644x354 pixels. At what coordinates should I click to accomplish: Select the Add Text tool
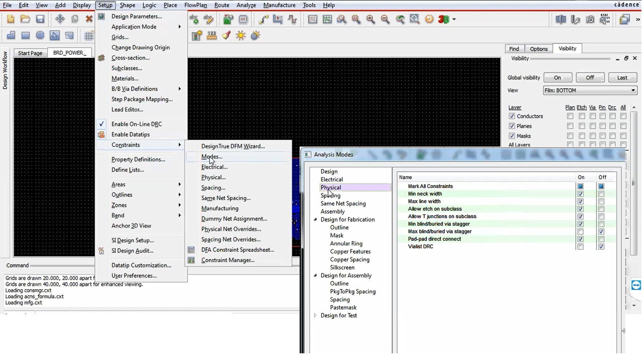pos(194,19)
